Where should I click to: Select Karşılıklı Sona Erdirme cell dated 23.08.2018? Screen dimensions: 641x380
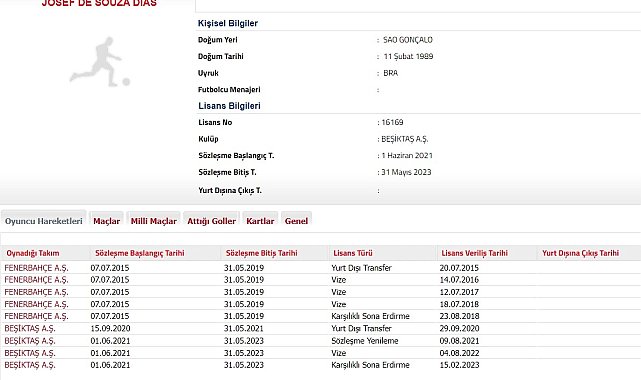pyautogui.click(x=370, y=316)
